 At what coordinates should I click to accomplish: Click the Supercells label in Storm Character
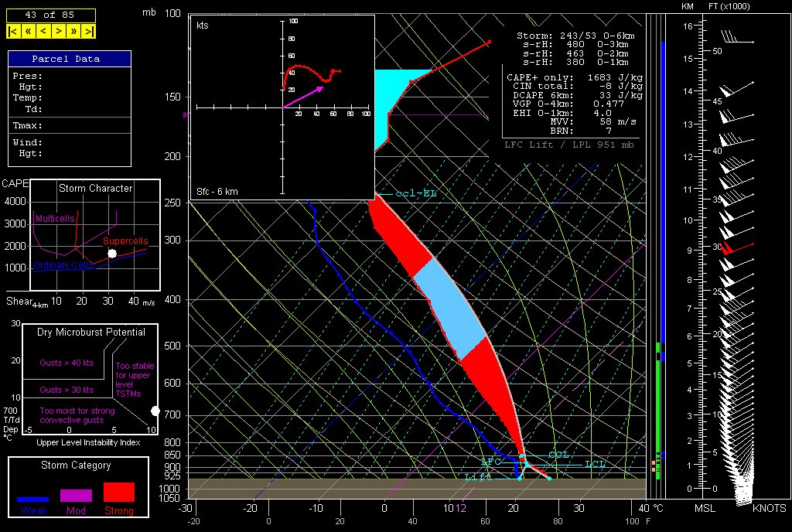pyautogui.click(x=125, y=241)
